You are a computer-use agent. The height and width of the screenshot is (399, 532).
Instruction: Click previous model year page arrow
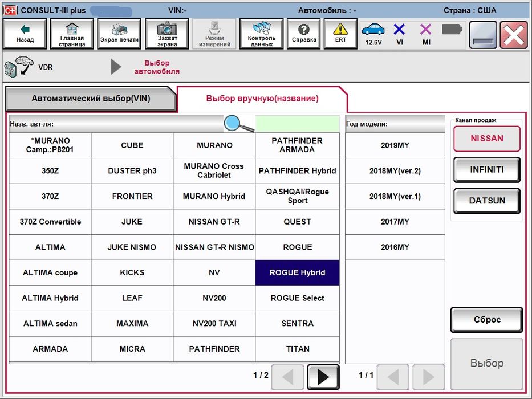click(393, 377)
